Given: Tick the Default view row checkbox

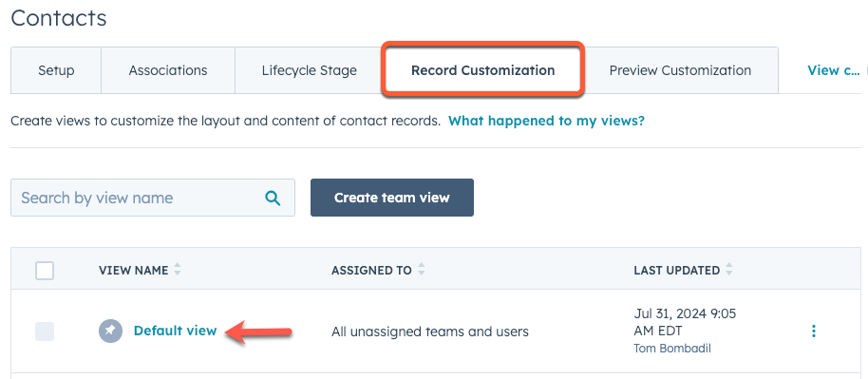Looking at the screenshot, I should click(45, 332).
